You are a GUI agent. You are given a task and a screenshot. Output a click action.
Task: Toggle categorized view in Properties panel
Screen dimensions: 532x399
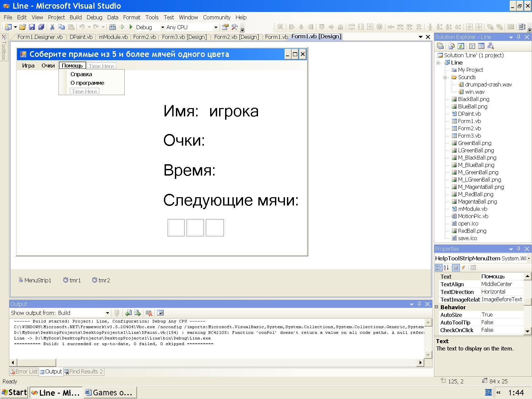tap(439, 268)
